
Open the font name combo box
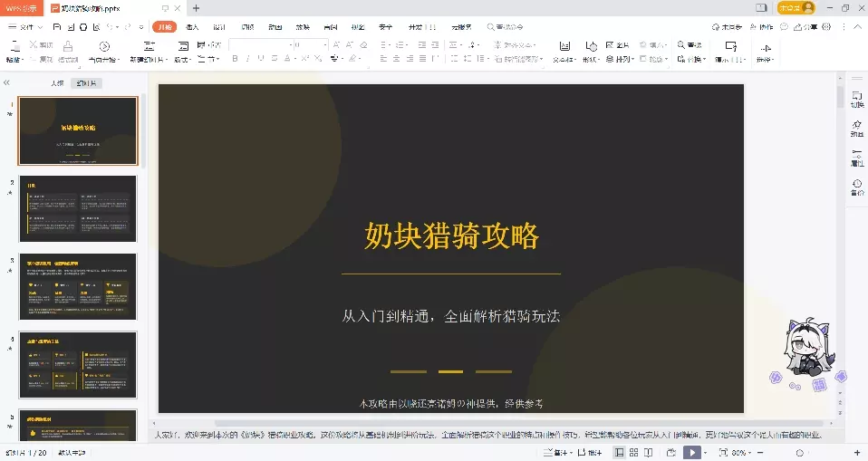(x=261, y=44)
